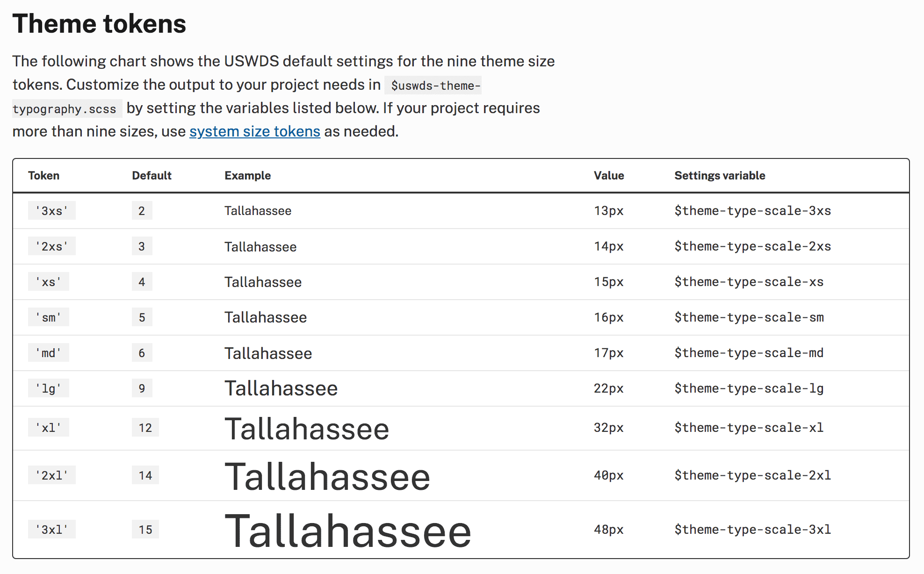Click the "Token" column header
The image size is (924, 574).
(43, 176)
